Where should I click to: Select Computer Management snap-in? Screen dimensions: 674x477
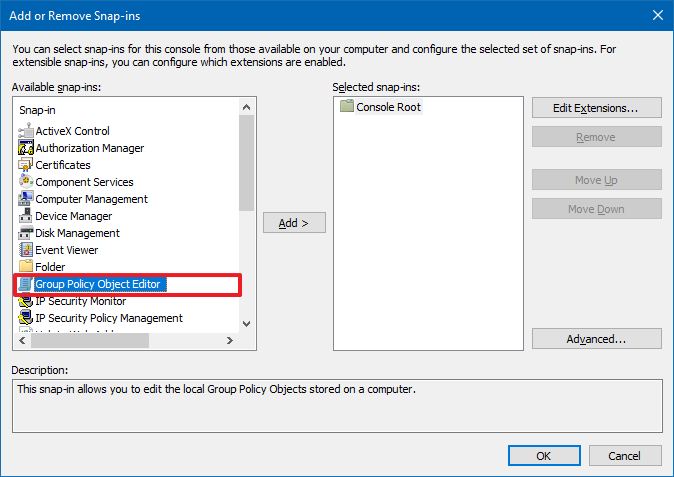click(91, 199)
